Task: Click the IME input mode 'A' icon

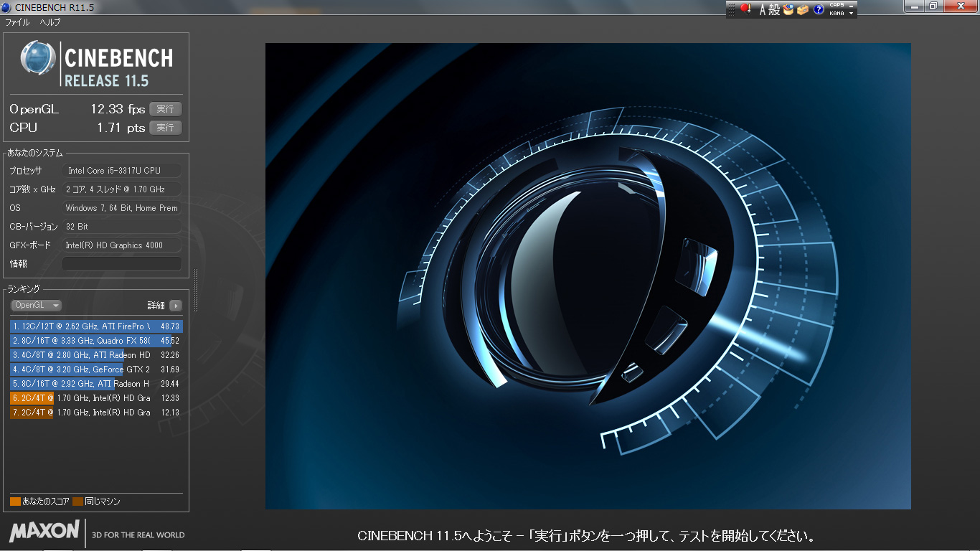Action: tap(763, 10)
